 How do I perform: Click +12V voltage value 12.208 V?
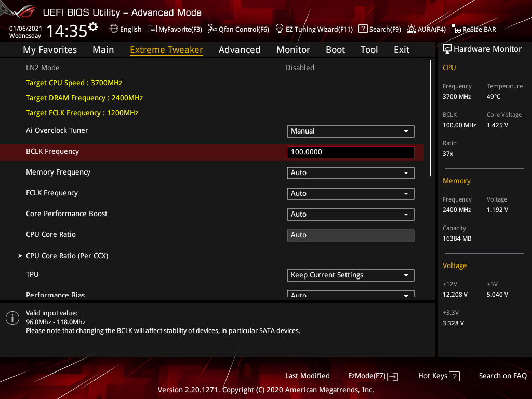point(455,295)
